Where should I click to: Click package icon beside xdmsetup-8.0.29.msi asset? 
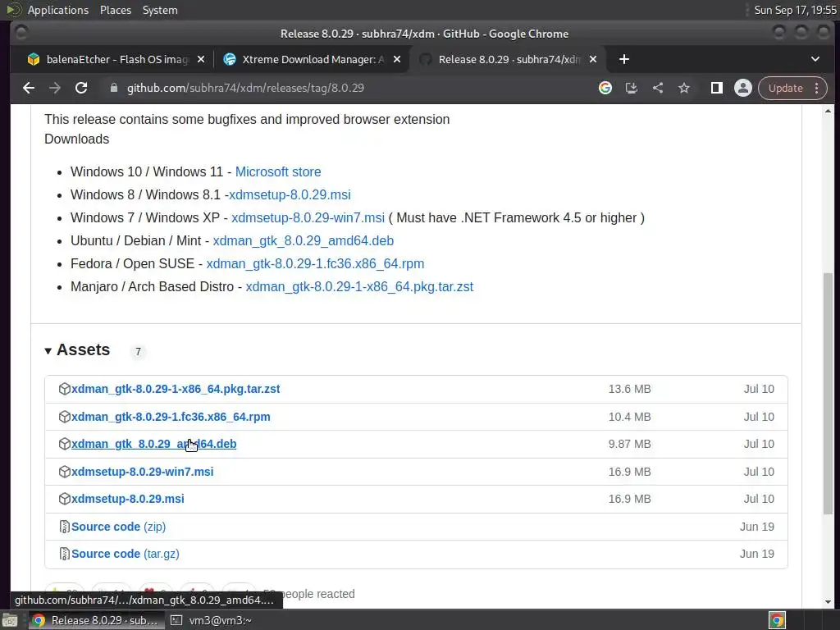[x=64, y=499]
